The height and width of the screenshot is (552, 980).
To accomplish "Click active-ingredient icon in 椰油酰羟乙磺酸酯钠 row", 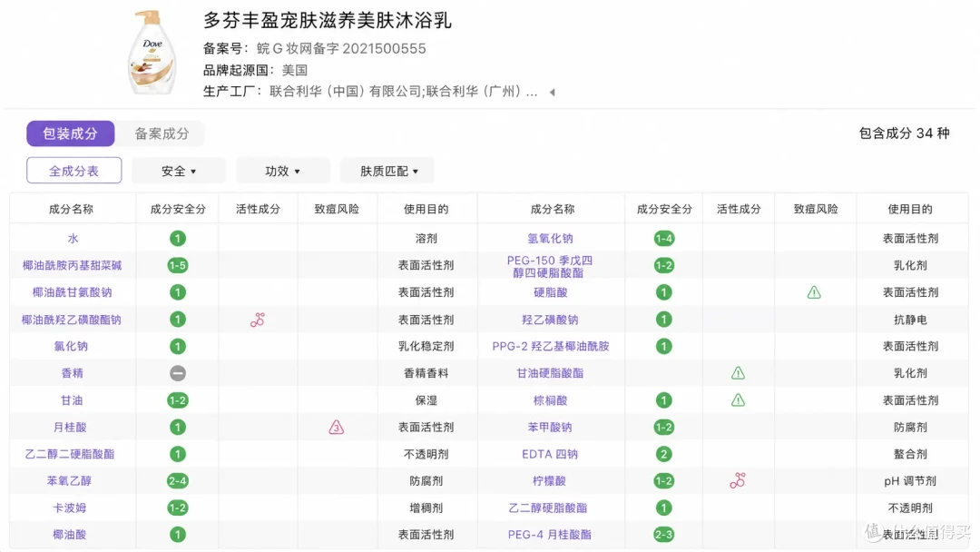I will 258,320.
